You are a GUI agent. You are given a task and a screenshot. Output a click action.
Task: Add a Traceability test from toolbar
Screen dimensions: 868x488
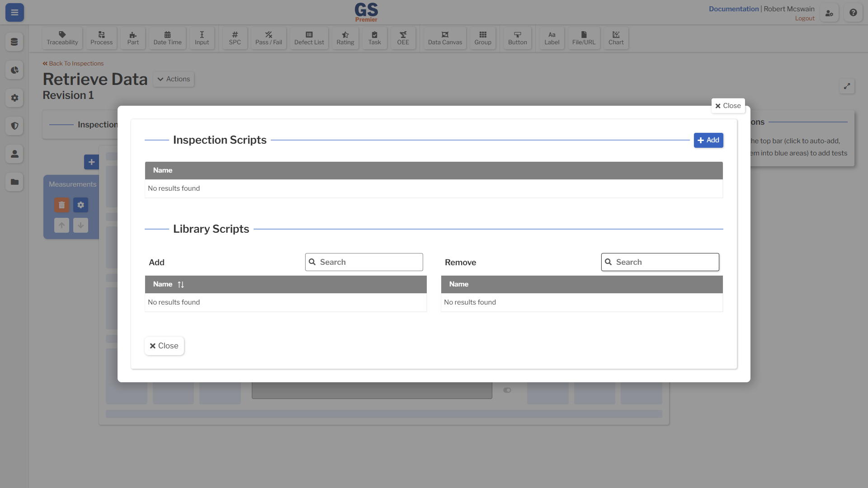62,38
